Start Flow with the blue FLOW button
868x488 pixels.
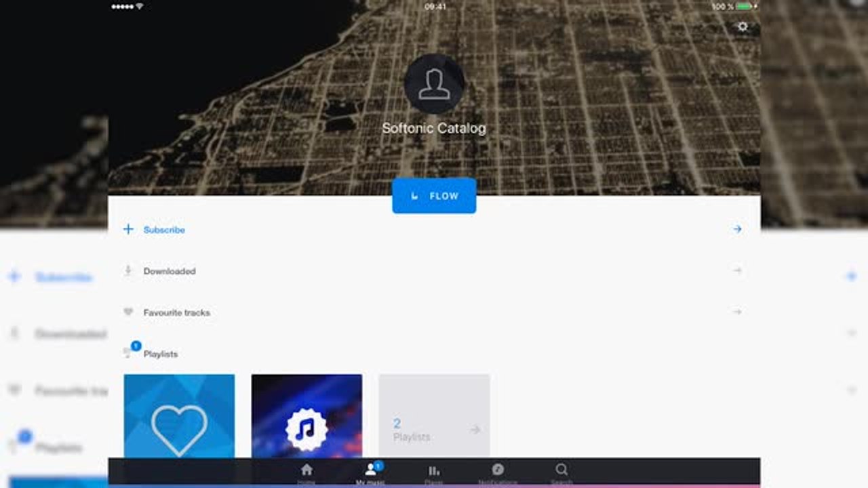(x=434, y=196)
